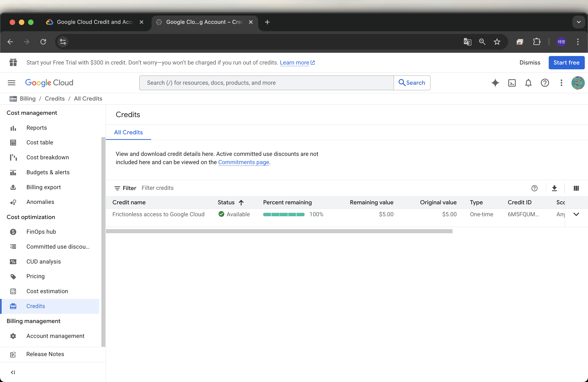
Task: Open notifications bell
Action: (528, 83)
